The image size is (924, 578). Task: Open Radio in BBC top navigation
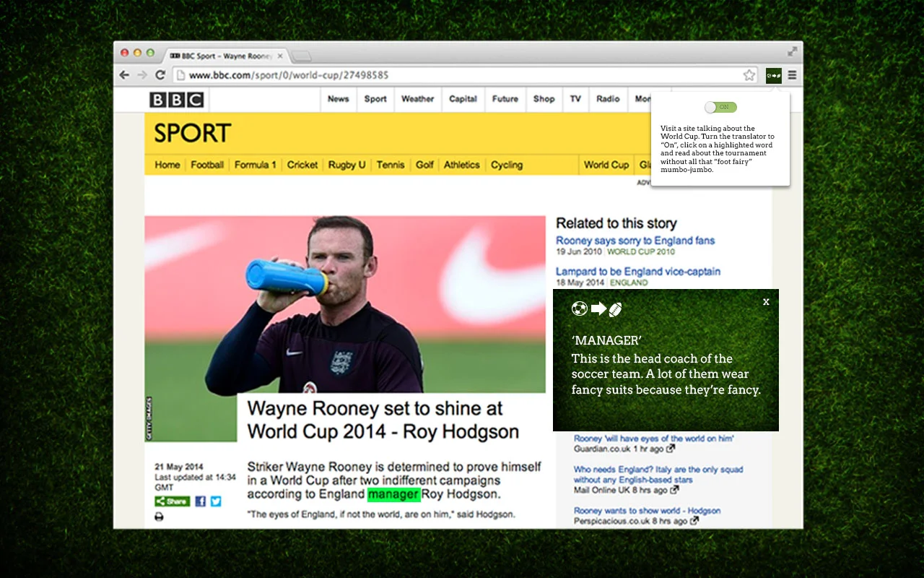tap(609, 99)
